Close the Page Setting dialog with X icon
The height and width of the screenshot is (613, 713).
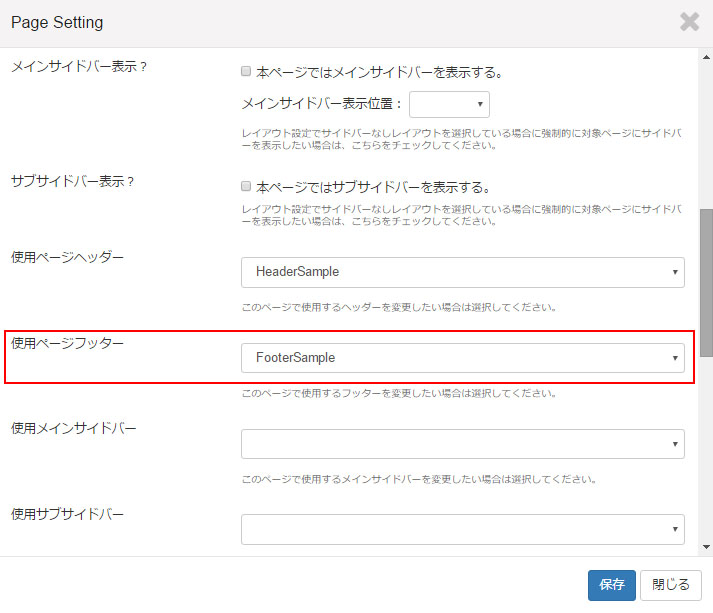pos(689,22)
